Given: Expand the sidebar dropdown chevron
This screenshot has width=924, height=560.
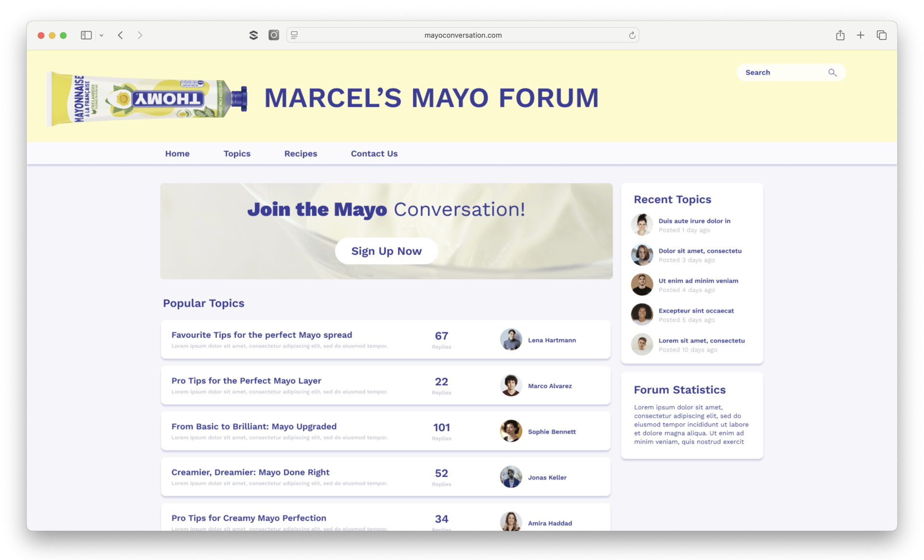Looking at the screenshot, I should point(102,35).
